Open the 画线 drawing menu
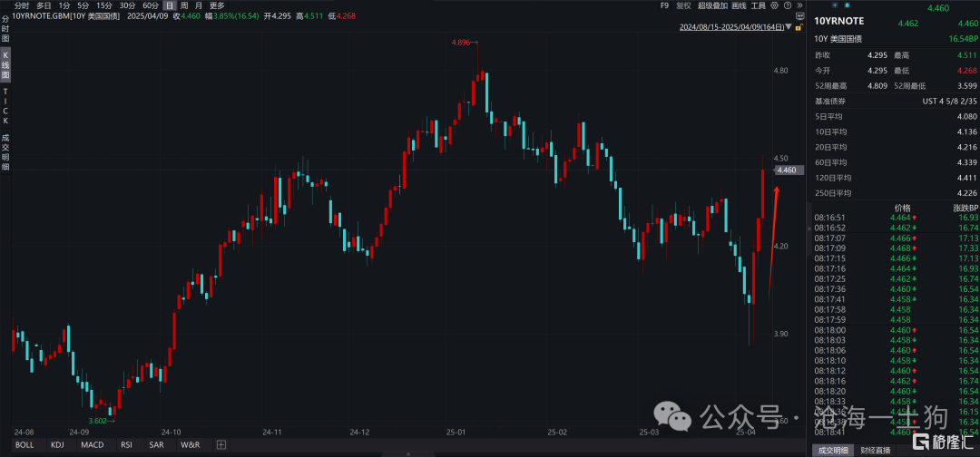The height and width of the screenshot is (457, 980). point(739,5)
